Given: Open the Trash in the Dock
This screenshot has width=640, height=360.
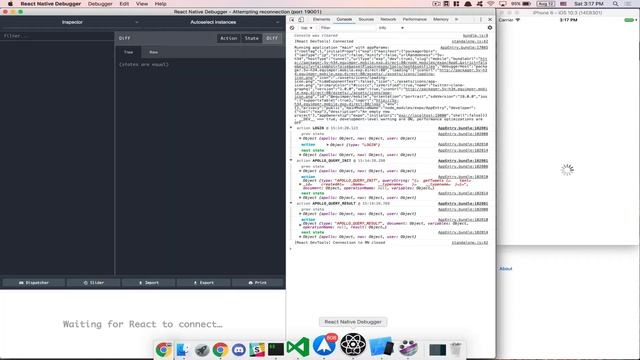Looking at the screenshot, I should tap(456, 349).
